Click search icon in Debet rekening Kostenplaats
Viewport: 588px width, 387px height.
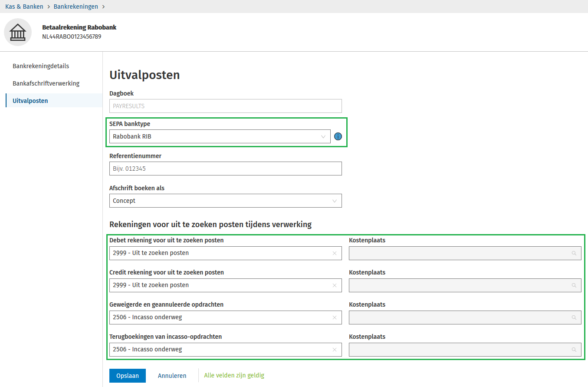574,253
